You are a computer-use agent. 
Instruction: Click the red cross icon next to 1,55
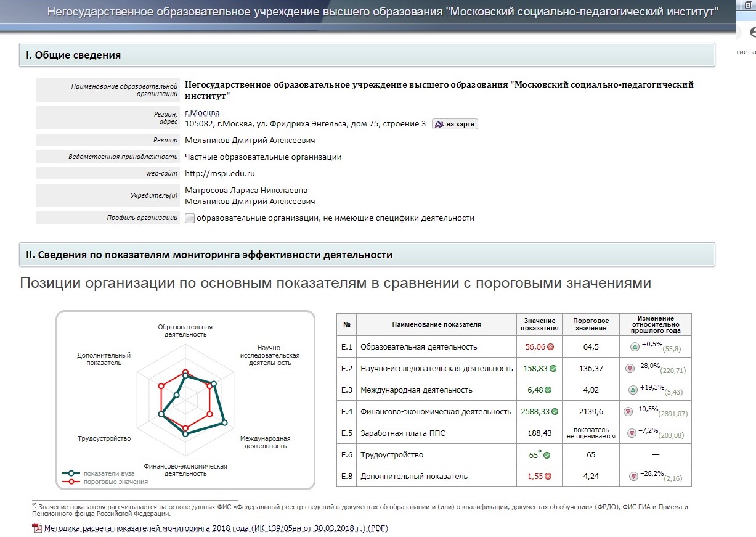tap(548, 477)
